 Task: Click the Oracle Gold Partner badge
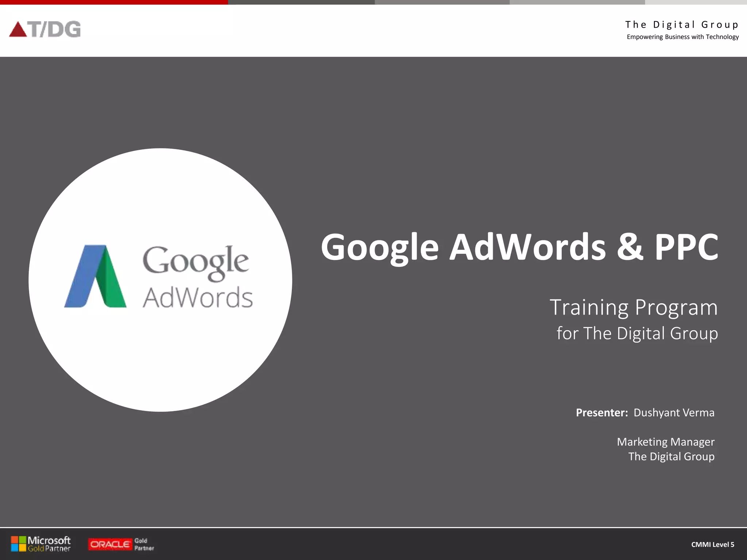(x=121, y=544)
